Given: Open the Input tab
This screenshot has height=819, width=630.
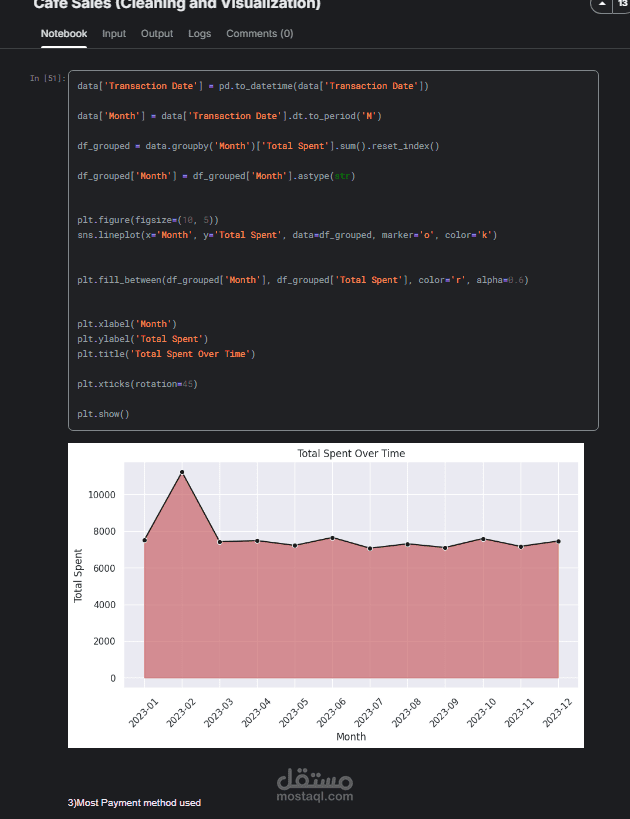Looking at the screenshot, I should click(114, 33).
